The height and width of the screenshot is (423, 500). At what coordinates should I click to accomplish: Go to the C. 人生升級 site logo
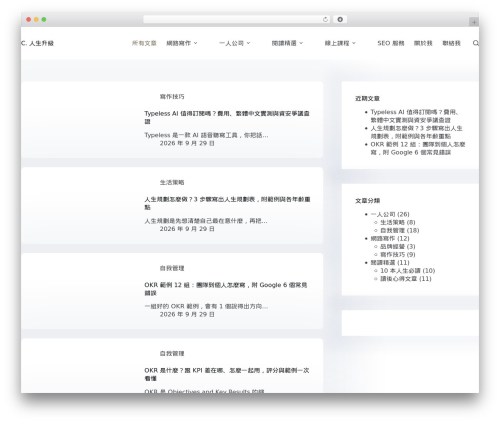click(x=37, y=43)
